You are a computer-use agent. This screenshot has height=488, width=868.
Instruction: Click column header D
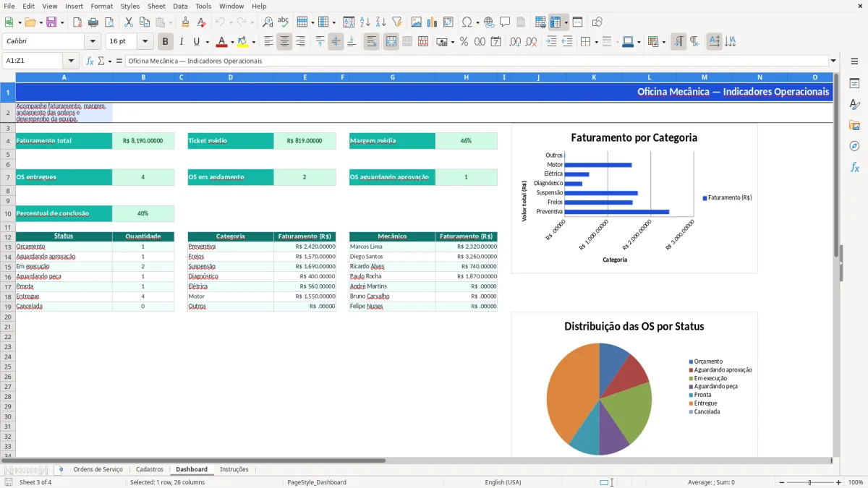point(231,77)
